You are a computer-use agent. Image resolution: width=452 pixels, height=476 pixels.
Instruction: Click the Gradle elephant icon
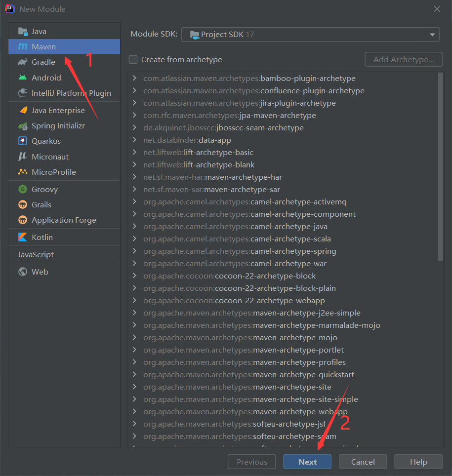coord(23,62)
